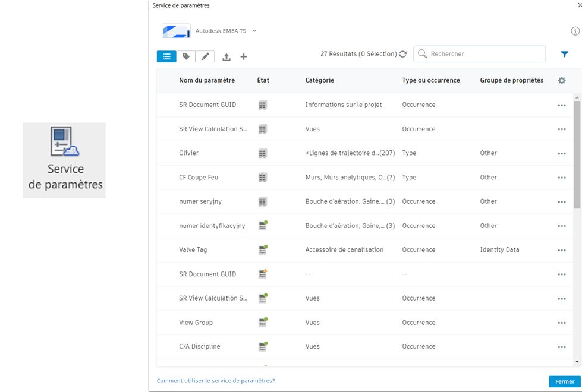582x392 pixels.
Task: Click state icon of View Group row
Action: click(263, 323)
